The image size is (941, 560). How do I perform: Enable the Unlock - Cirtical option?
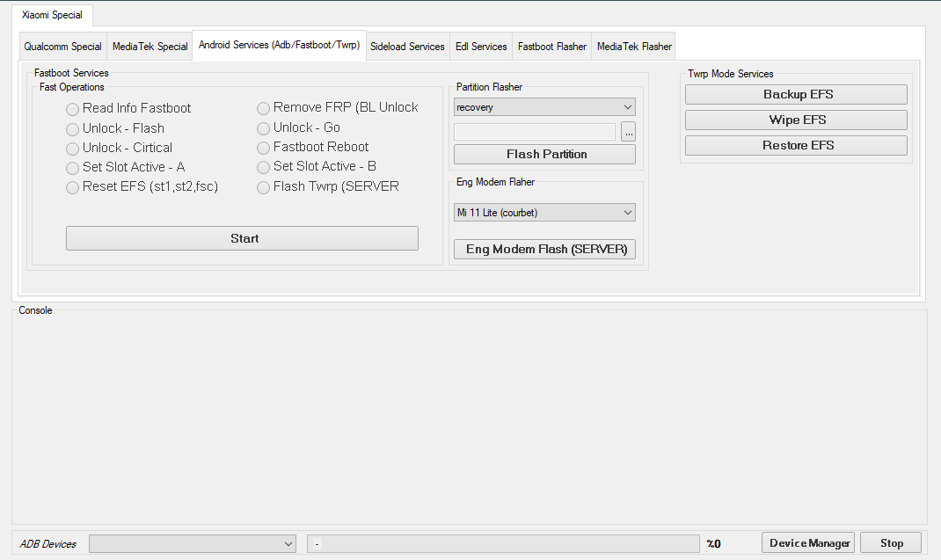coord(72,148)
